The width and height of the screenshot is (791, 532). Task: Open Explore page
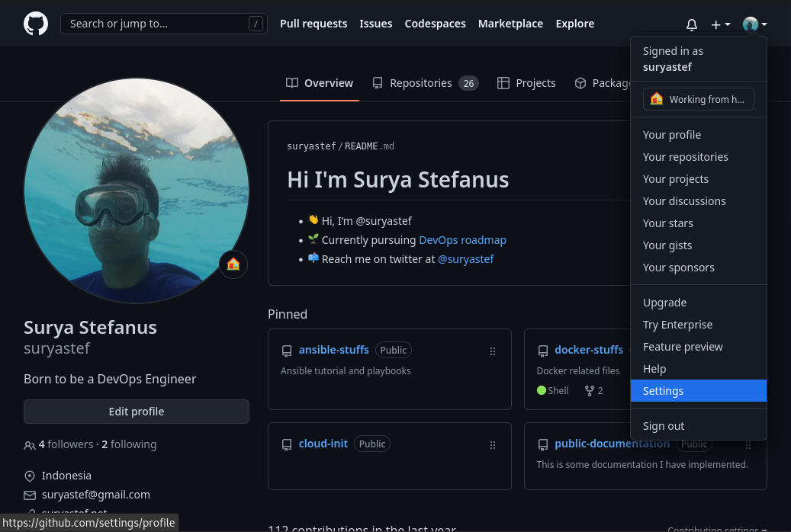tap(574, 24)
